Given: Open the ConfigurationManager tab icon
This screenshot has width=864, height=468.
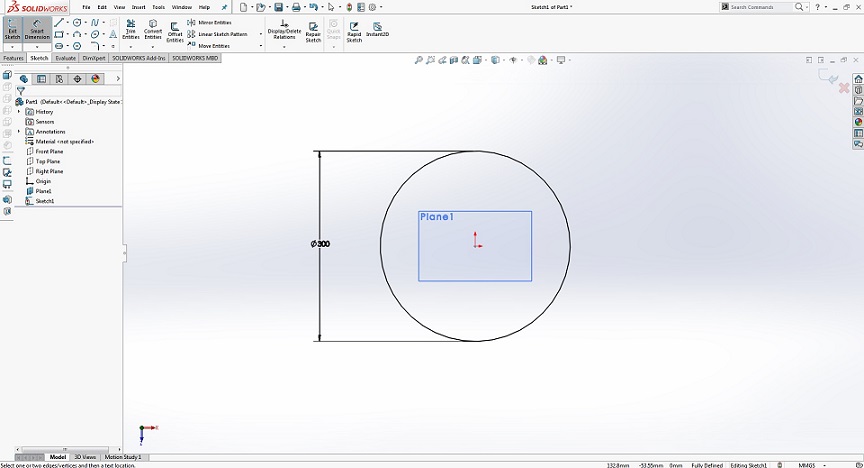Looking at the screenshot, I should pos(59,79).
